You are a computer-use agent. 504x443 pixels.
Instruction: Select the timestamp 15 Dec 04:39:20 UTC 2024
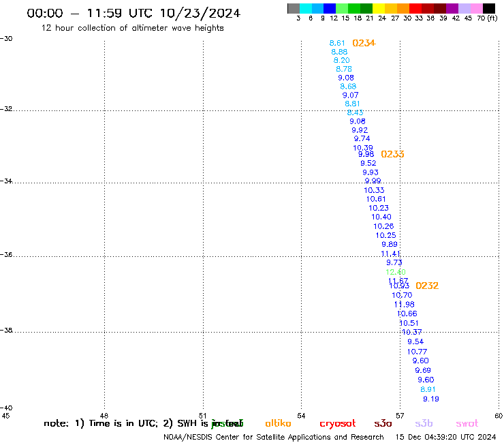[445, 437]
